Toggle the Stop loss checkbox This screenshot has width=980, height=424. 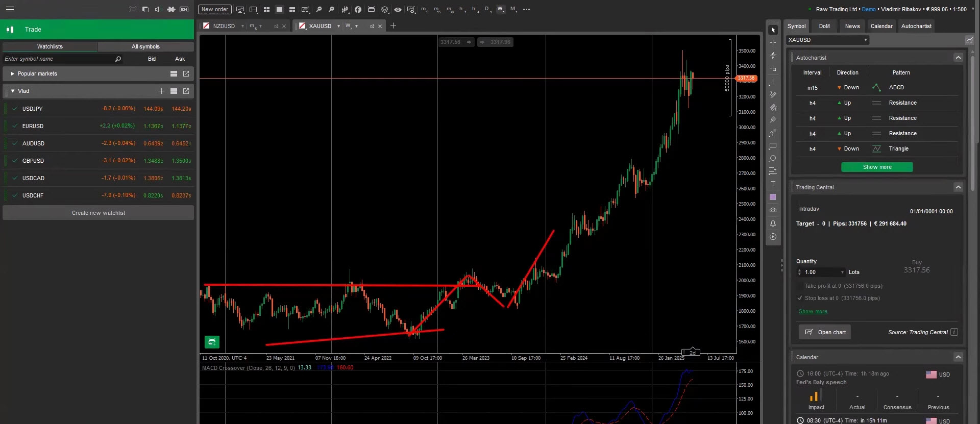799,298
